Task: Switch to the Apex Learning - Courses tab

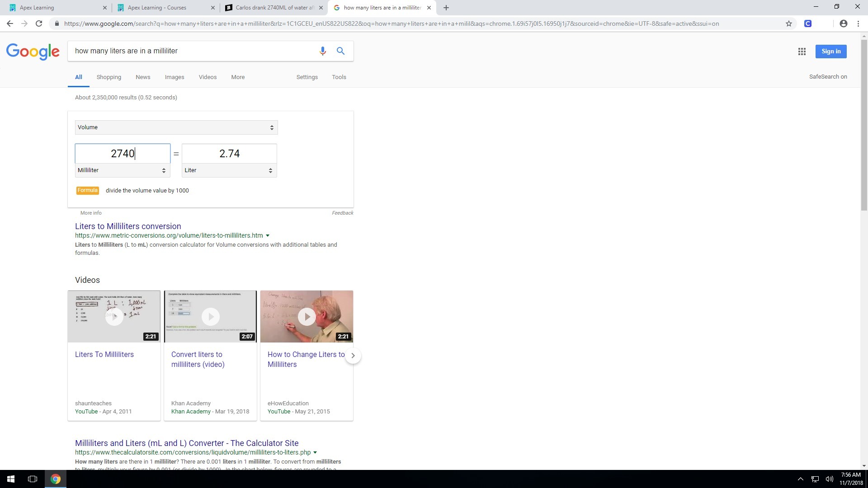Action: 157,8
